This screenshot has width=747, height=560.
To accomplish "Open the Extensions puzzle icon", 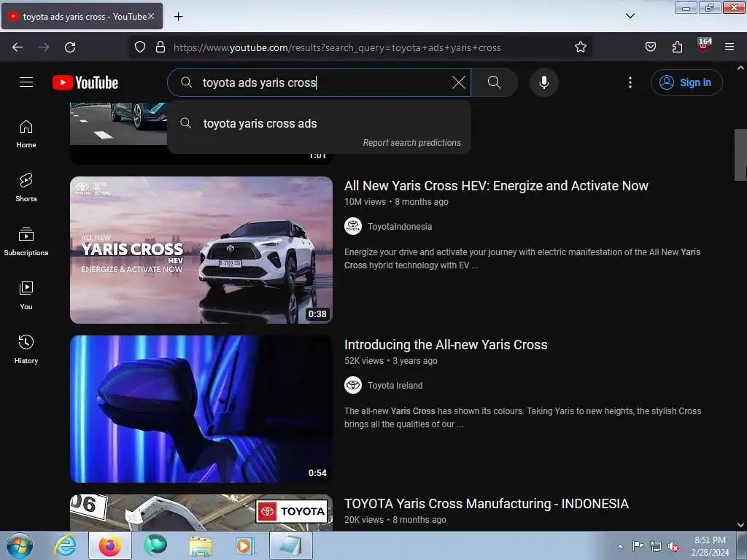I will [x=677, y=47].
